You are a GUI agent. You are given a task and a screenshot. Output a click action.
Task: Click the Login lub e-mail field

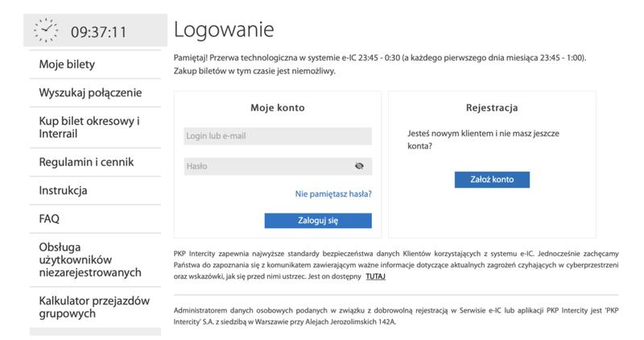(x=278, y=136)
